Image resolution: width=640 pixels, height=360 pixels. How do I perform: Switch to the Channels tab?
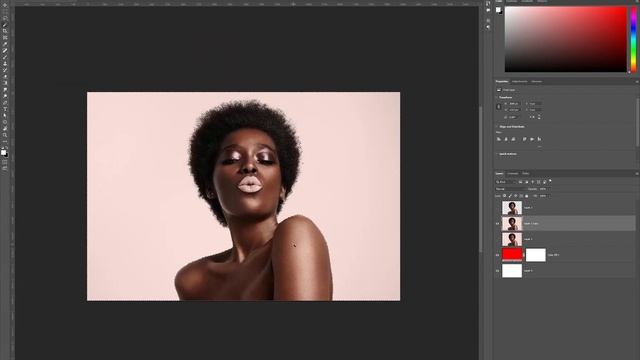click(513, 173)
